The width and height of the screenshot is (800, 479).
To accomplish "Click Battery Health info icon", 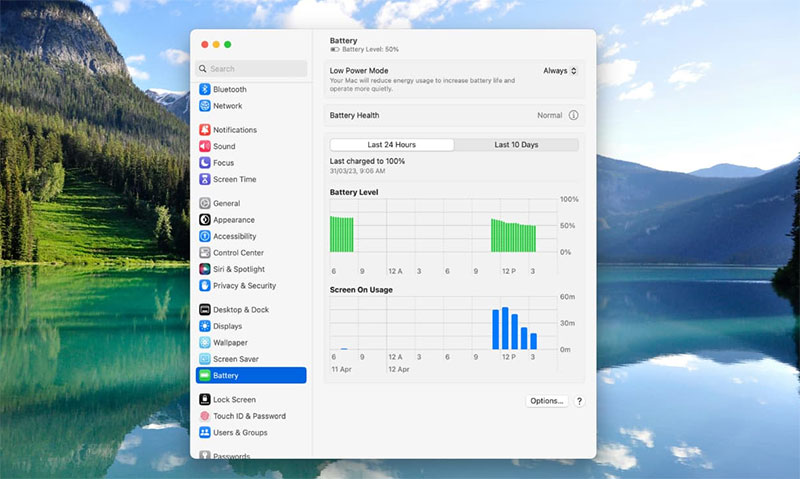I will click(574, 116).
